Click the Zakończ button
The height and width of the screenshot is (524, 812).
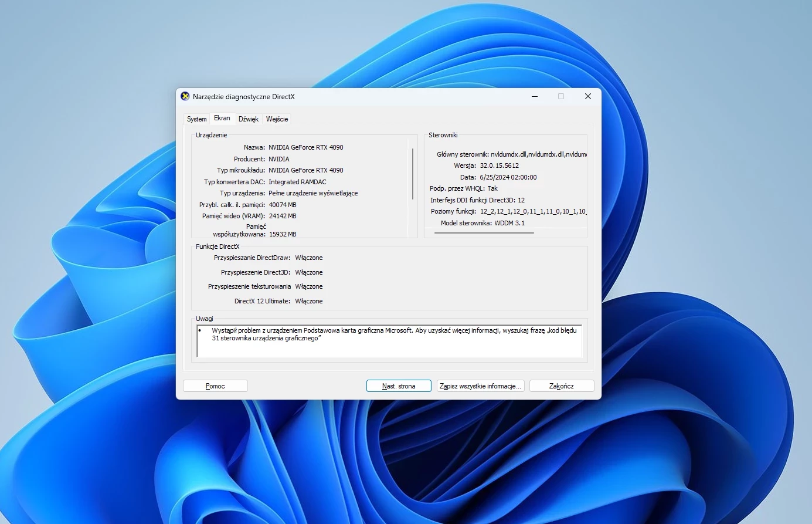coord(562,386)
